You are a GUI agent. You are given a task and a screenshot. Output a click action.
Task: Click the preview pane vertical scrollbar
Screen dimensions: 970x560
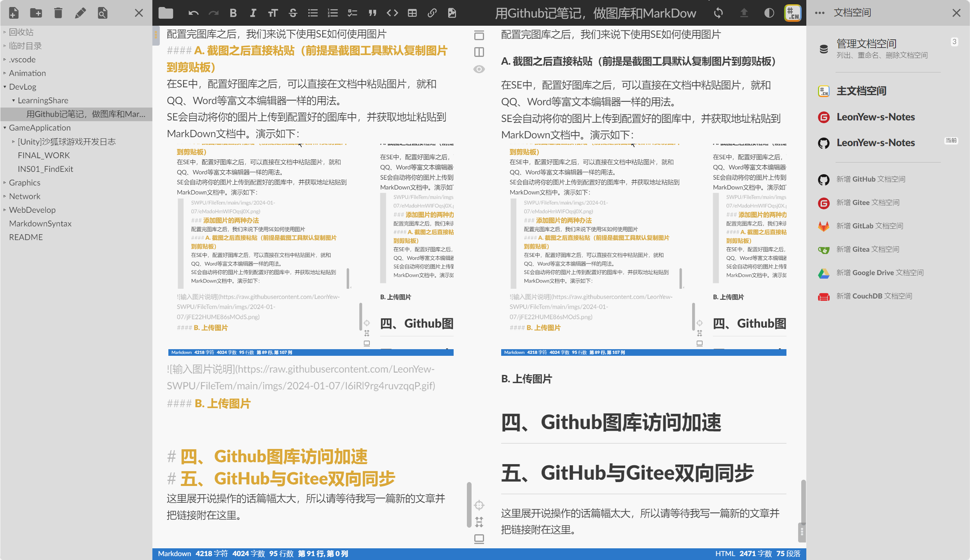pos(803,503)
